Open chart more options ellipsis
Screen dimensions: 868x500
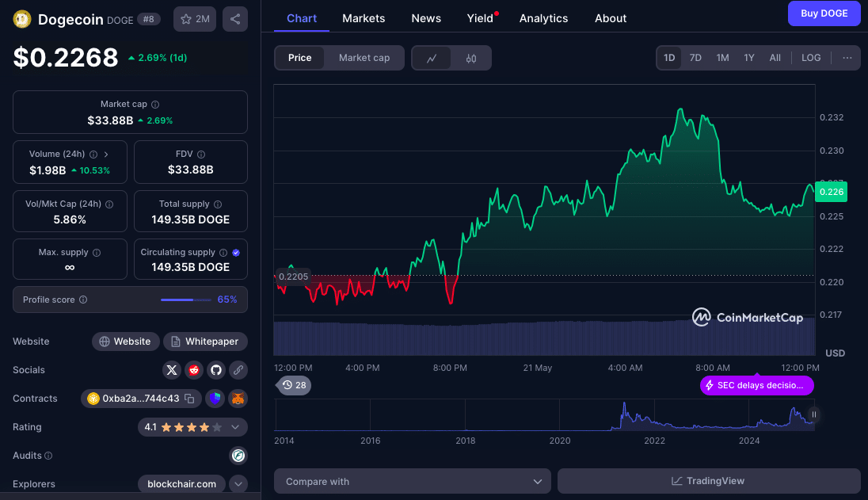(847, 58)
